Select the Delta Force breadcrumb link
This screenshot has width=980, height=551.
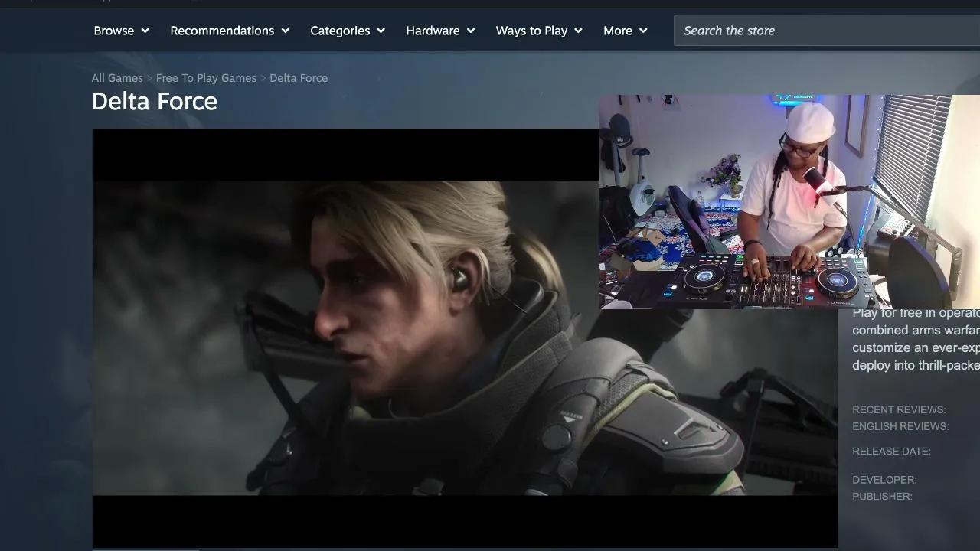(x=299, y=78)
